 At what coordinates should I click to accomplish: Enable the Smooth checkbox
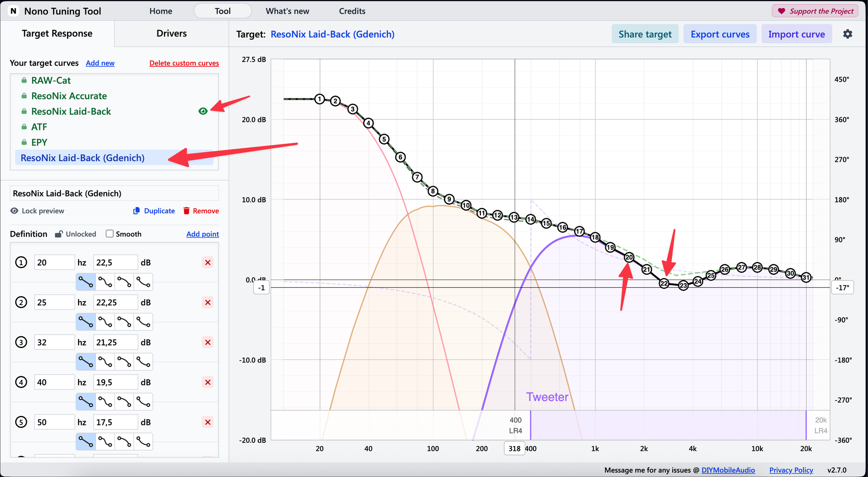point(110,234)
